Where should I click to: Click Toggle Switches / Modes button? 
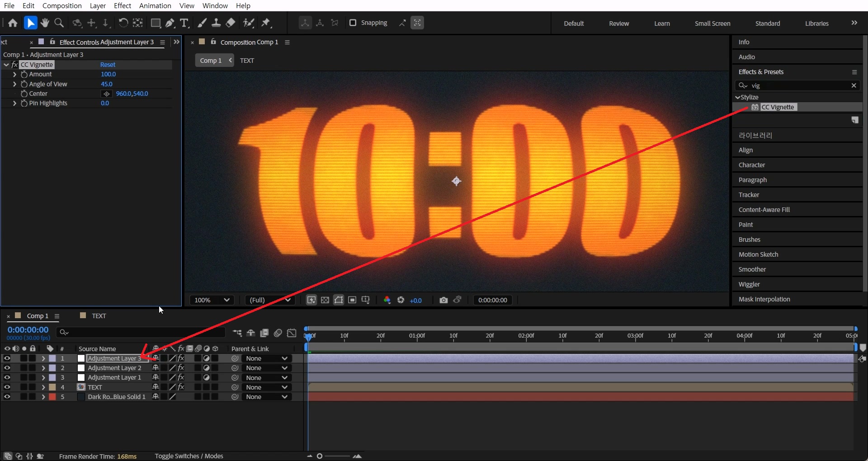[189, 456]
